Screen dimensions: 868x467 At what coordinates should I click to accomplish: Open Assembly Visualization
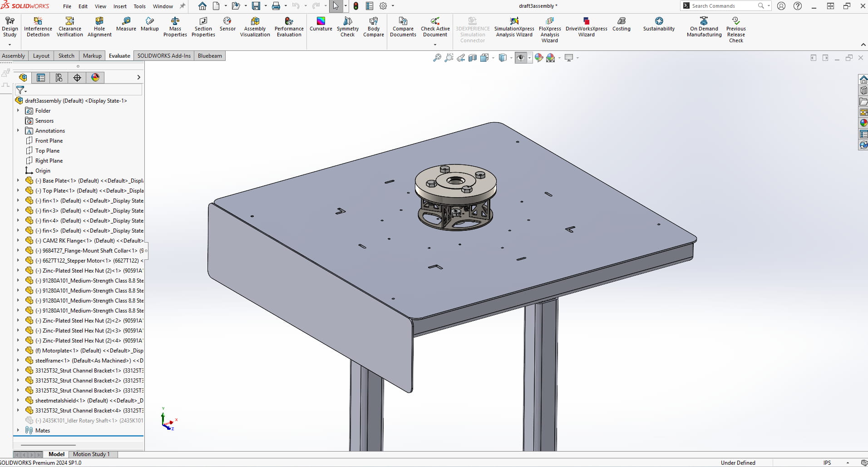[x=255, y=26]
